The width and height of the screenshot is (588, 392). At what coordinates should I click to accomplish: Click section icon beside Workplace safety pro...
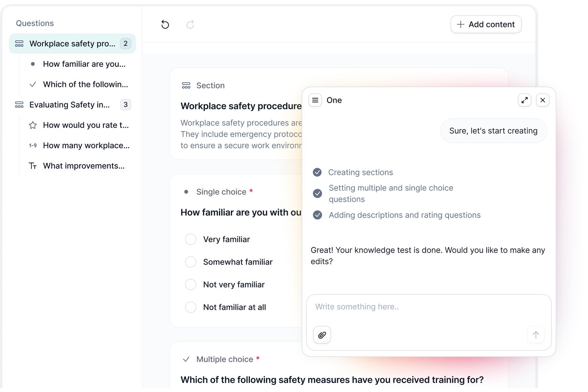(19, 44)
